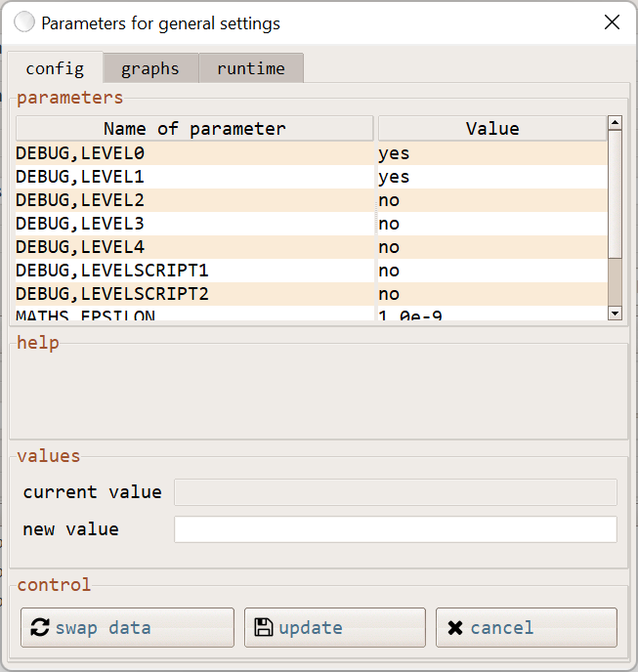Click the X icon on cancel button
Image resolution: width=638 pixels, height=672 pixels.
tap(454, 627)
